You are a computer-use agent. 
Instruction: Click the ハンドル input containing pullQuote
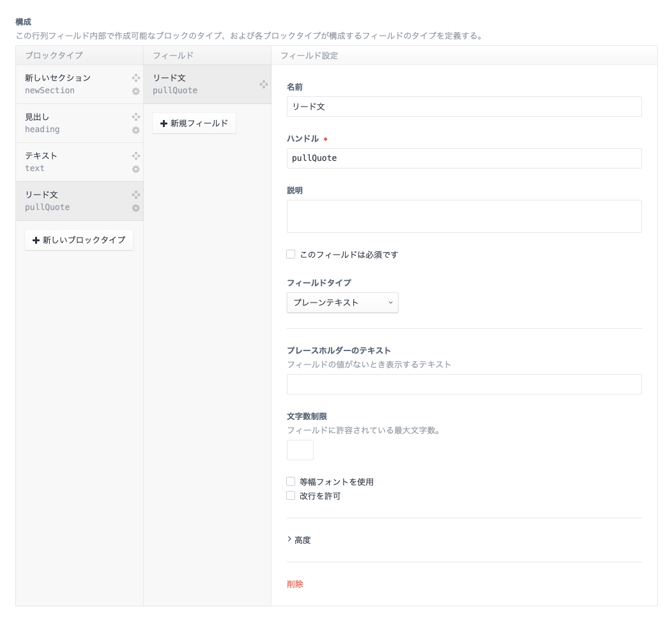[464, 158]
